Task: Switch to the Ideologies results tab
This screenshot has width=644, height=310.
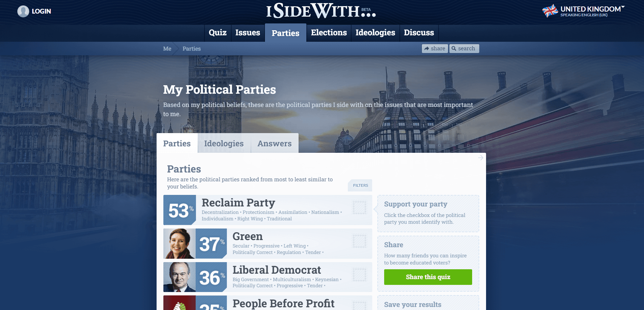Action: tap(224, 143)
